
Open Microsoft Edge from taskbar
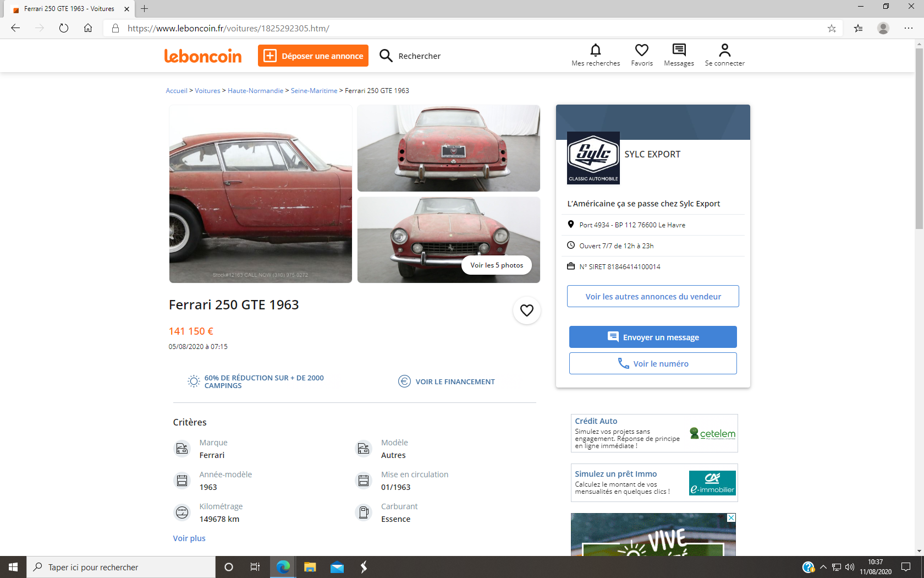tap(283, 567)
